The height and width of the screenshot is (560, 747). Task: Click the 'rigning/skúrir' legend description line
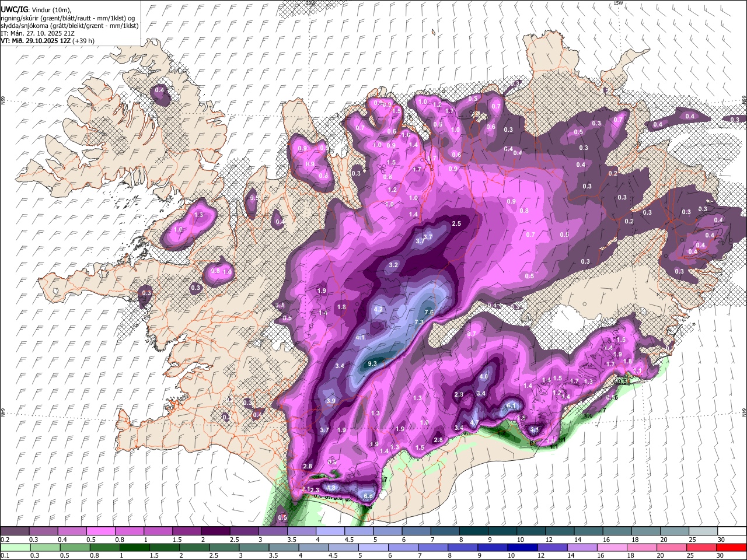[x=68, y=17]
